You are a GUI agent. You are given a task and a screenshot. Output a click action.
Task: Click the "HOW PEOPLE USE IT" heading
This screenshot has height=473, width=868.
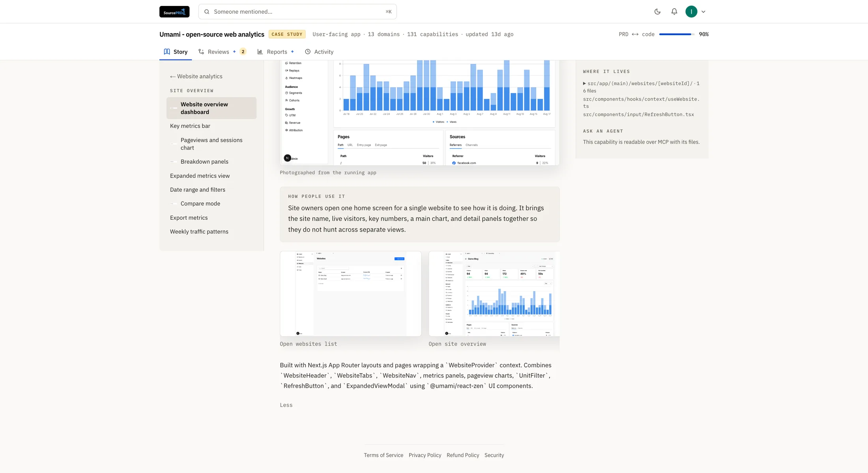(316, 196)
